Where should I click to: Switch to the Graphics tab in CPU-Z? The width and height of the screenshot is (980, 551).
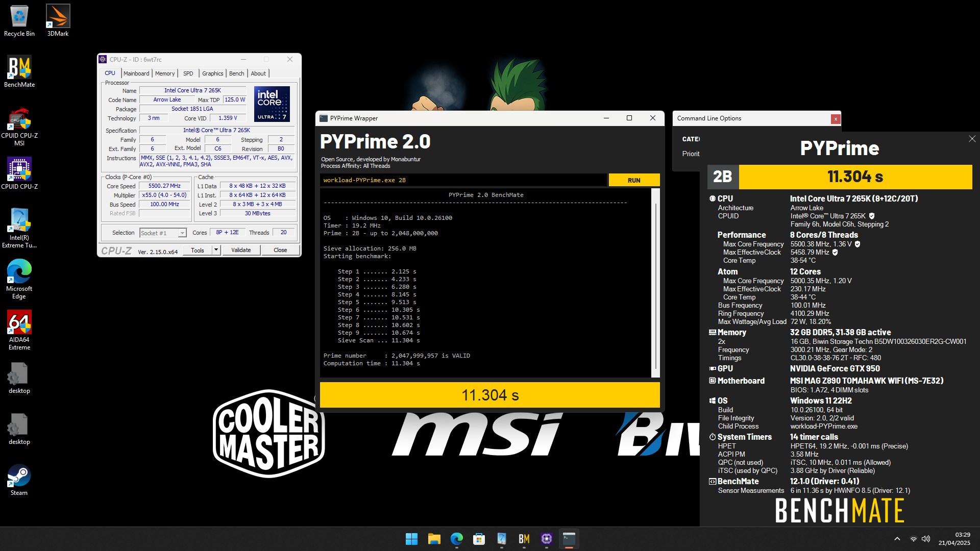pyautogui.click(x=212, y=73)
